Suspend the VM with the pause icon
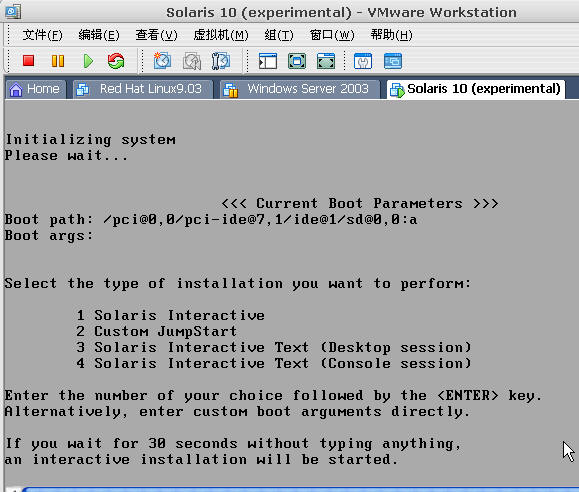This screenshot has height=492, width=579. coord(58,61)
